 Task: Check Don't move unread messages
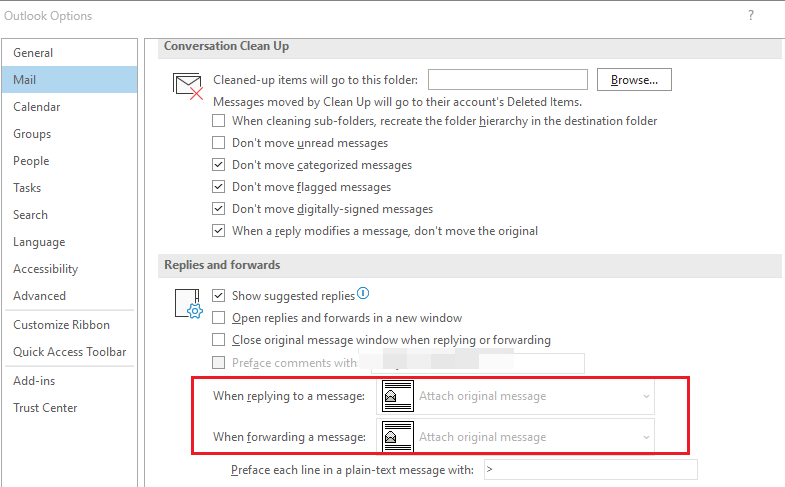[x=218, y=143]
